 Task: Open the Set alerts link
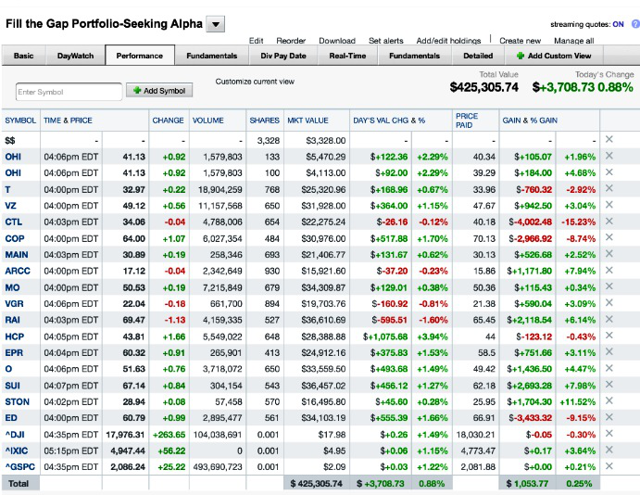coord(386,41)
